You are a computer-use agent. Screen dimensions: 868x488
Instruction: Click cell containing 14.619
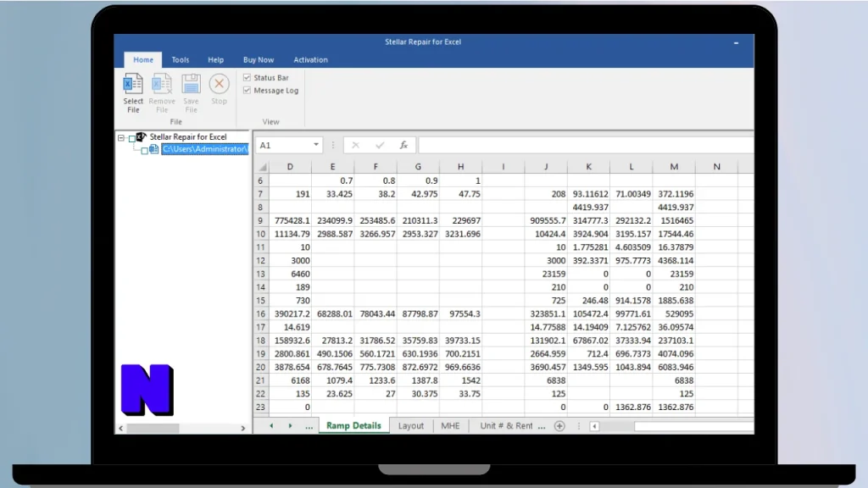(290, 327)
